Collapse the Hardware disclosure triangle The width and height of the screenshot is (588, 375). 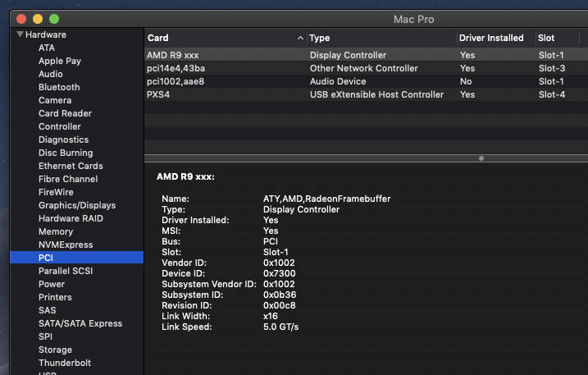(x=20, y=34)
